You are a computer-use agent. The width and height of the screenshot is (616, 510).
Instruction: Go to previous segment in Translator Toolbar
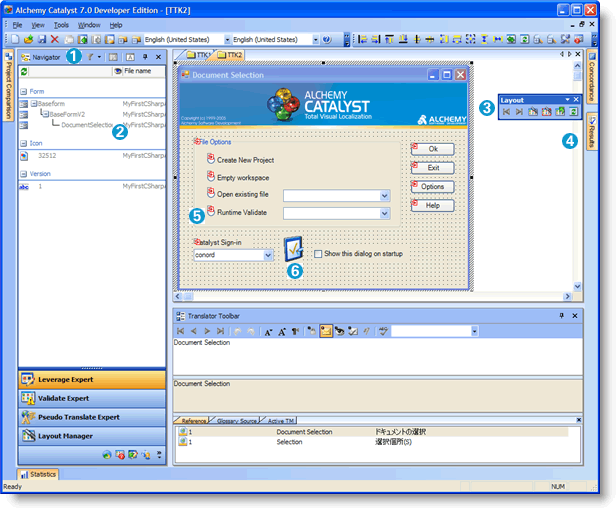tap(194, 331)
